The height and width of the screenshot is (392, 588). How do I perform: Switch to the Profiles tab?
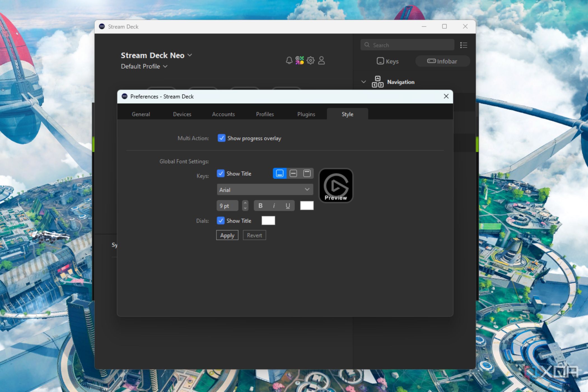tap(265, 114)
